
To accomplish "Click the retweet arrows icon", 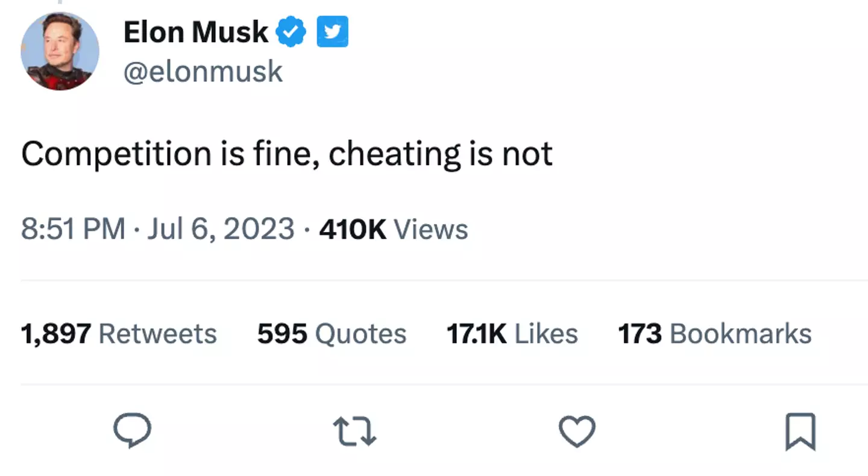I will coord(354,431).
